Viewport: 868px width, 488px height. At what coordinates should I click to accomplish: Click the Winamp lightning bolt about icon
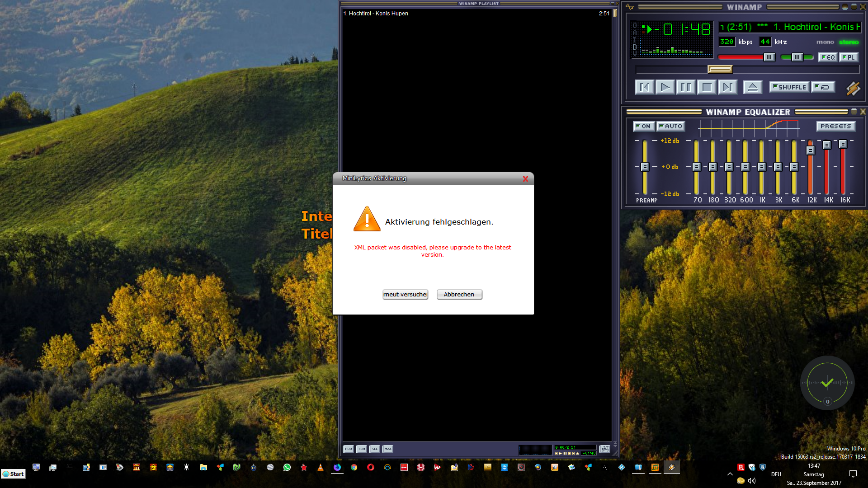click(x=853, y=88)
